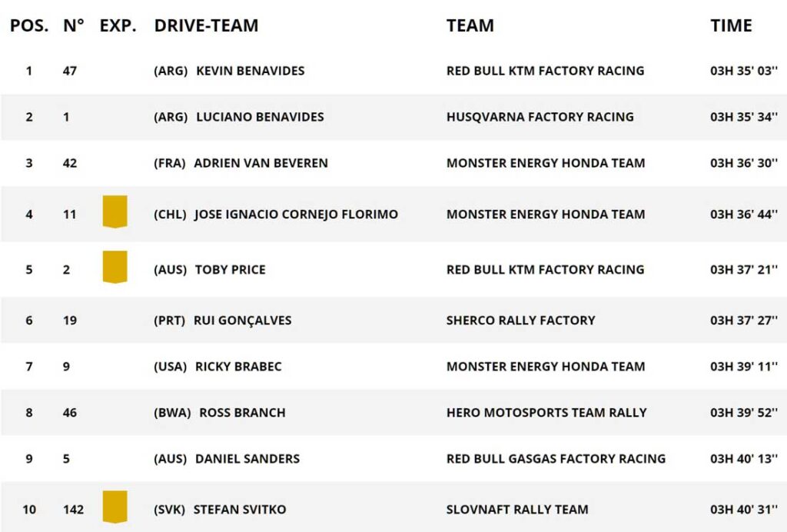Select Ross Branch in the standings

tap(242, 413)
